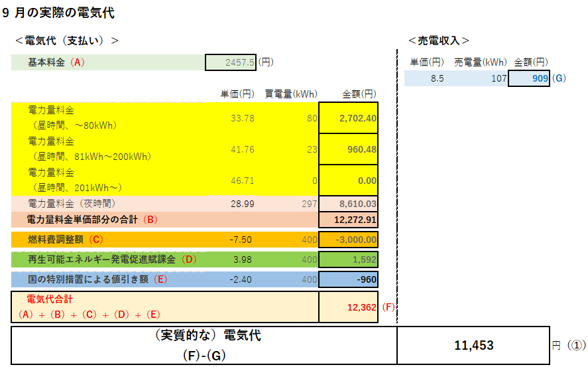Select the sold electricity amount 107
Viewport: 588px width, 367px height.
[499, 78]
